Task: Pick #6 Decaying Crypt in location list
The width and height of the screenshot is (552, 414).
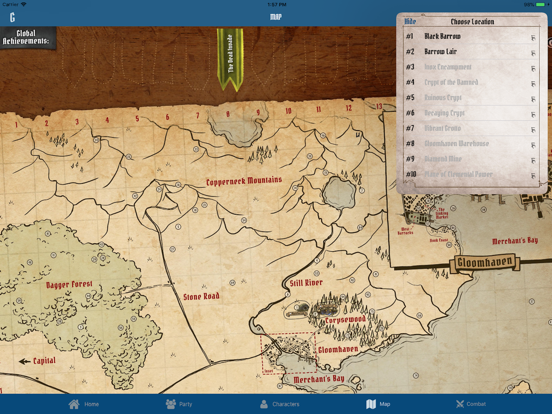Action: [471, 113]
